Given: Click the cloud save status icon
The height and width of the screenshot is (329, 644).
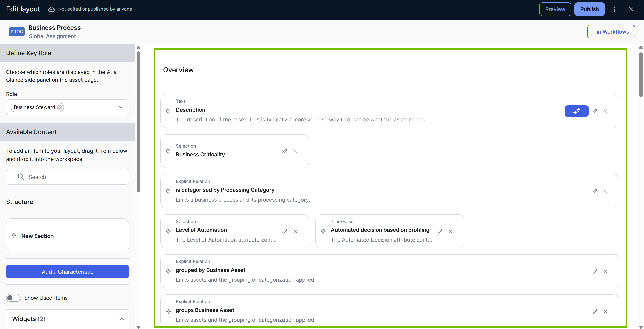Looking at the screenshot, I should coord(51,9).
